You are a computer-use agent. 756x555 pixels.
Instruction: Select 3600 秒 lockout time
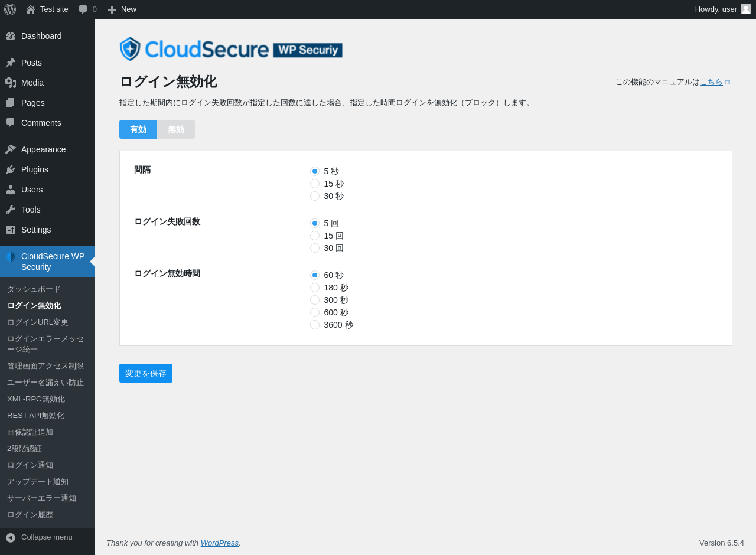pyautogui.click(x=315, y=325)
